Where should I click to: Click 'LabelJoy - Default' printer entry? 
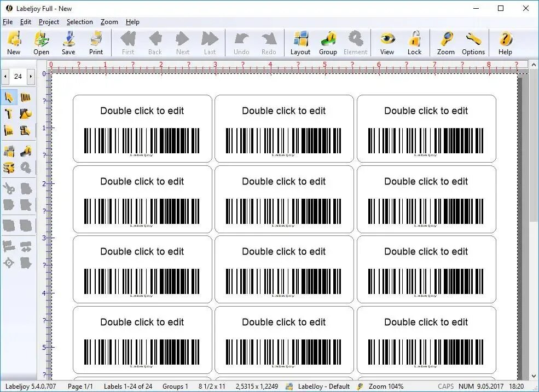(324, 386)
